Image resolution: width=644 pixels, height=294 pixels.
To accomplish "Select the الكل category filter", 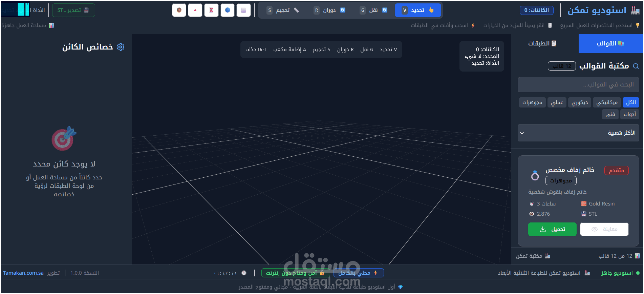I will click(631, 102).
